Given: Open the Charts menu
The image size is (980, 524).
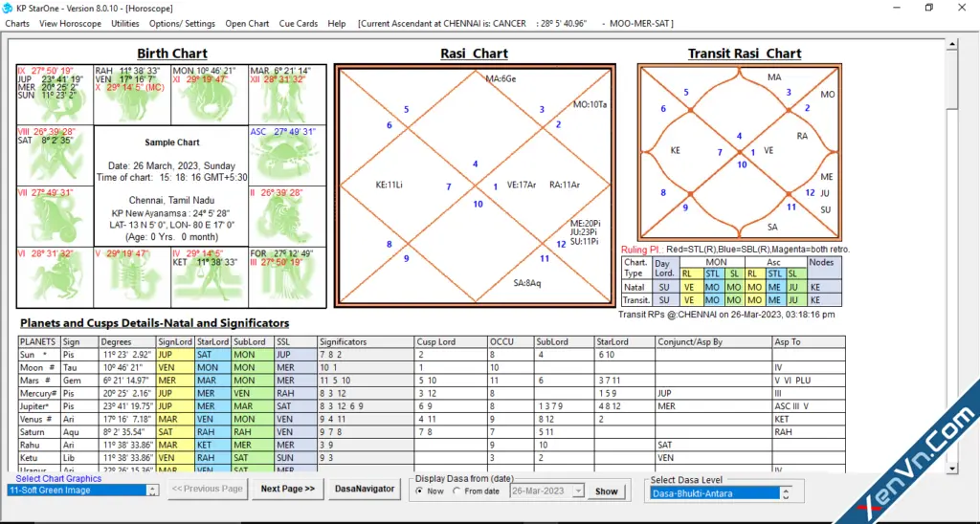Looking at the screenshot, I should (17, 24).
